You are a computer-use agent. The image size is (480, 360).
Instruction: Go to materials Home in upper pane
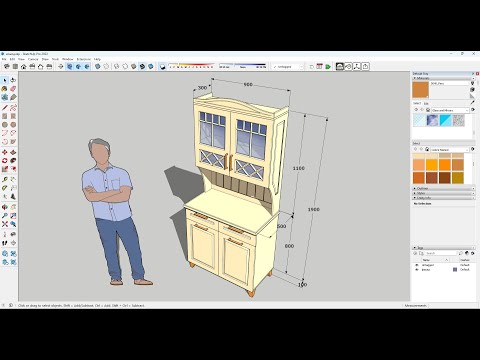coord(428,110)
